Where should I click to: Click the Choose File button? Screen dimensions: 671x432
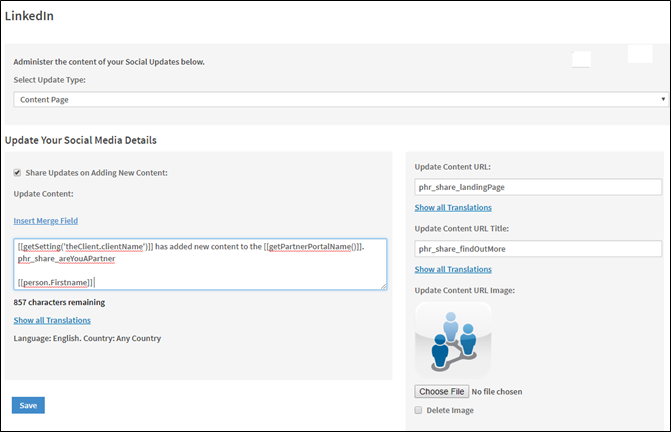point(442,391)
